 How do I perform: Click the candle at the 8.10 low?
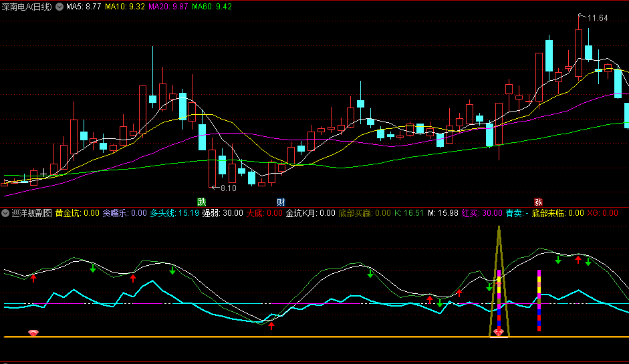pyautogui.click(x=212, y=168)
